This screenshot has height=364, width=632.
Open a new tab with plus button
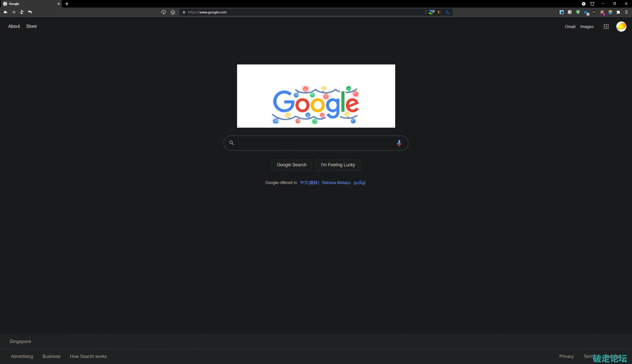tap(67, 4)
